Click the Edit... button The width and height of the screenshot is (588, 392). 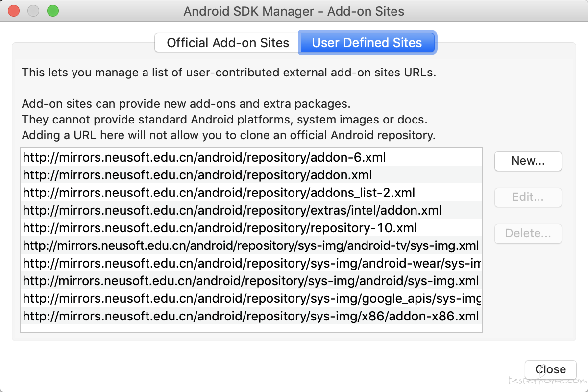[528, 197]
